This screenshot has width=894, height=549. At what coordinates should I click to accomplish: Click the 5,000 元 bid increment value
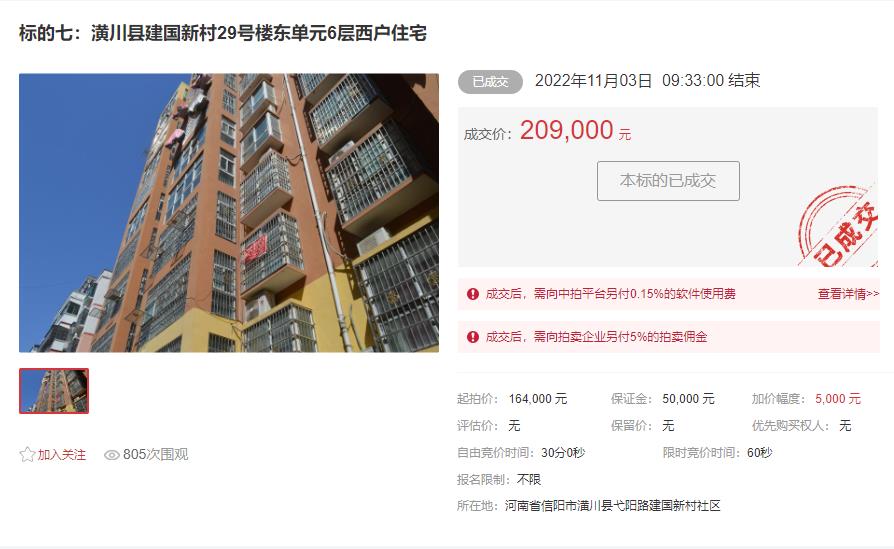[838, 398]
